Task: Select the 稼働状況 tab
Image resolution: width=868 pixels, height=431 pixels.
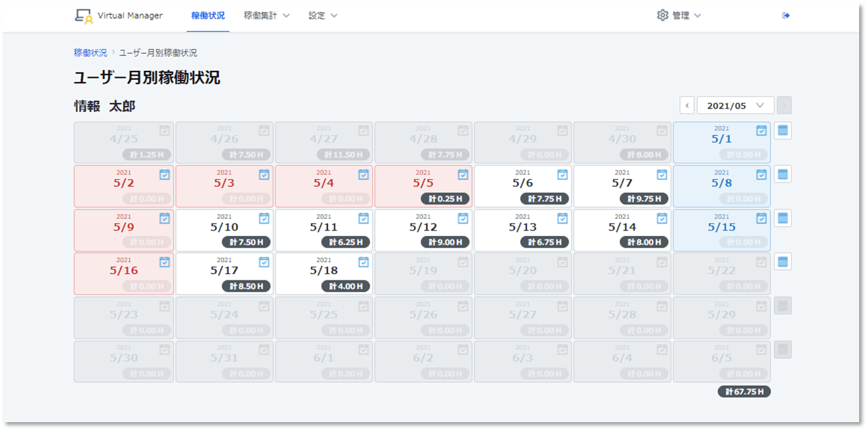Action: click(x=208, y=16)
